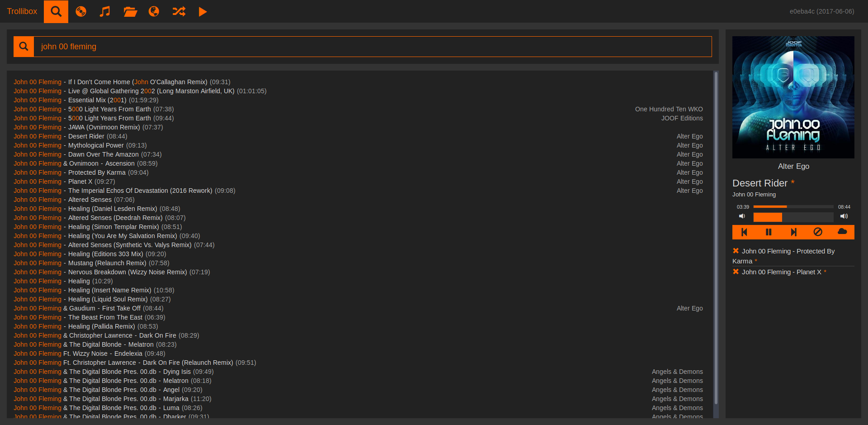Open the Albums disc tab
This screenshot has height=425, width=868.
tap(81, 11)
